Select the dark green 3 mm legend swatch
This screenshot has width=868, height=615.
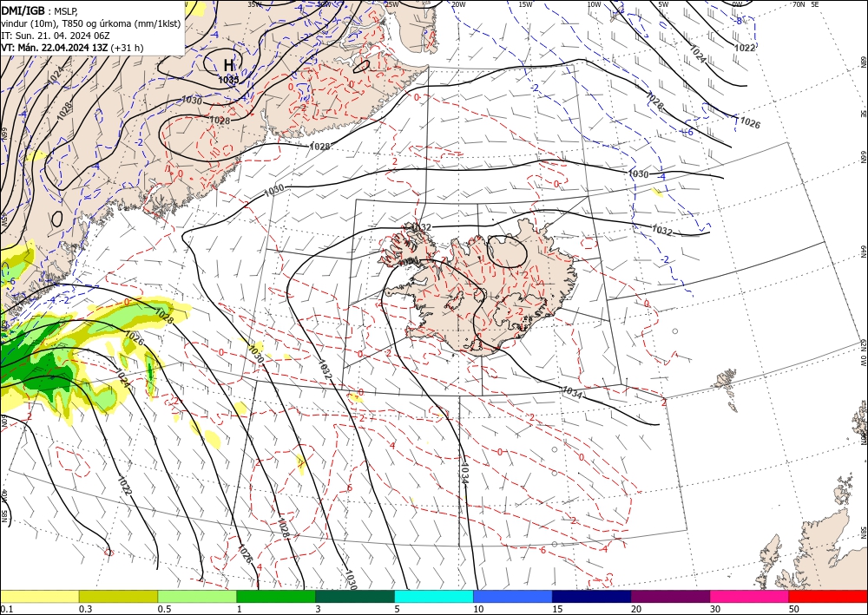(355, 596)
